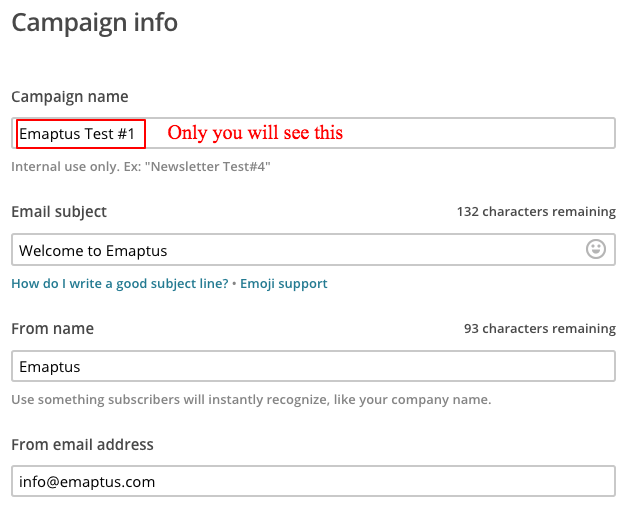Click the "Email subject" label

click(59, 212)
